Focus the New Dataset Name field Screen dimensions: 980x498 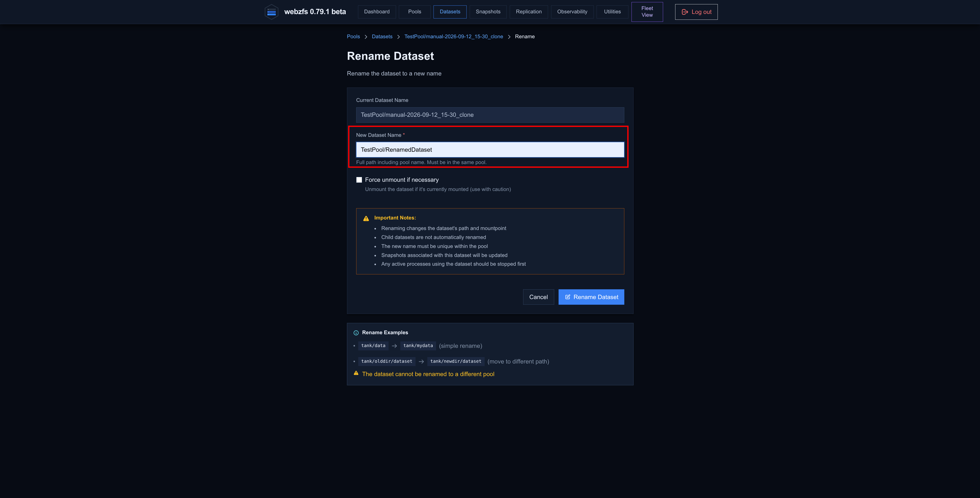[490, 150]
